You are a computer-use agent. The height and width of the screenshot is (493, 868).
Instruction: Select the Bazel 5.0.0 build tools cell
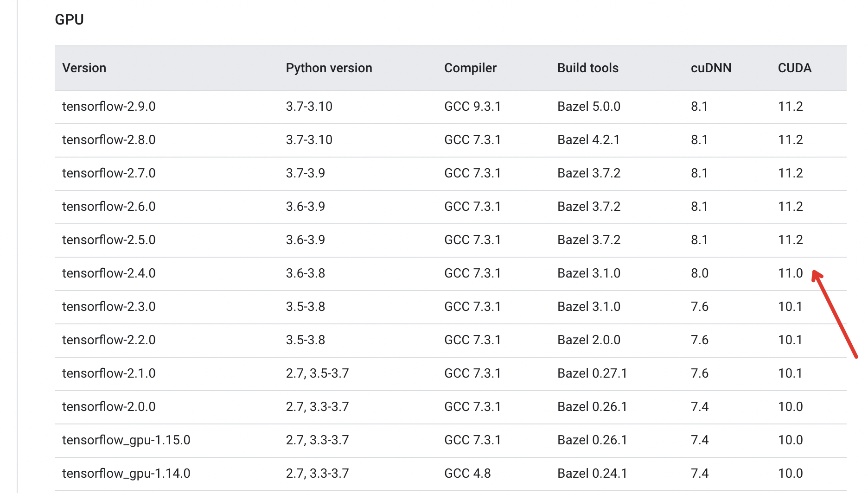[589, 107]
